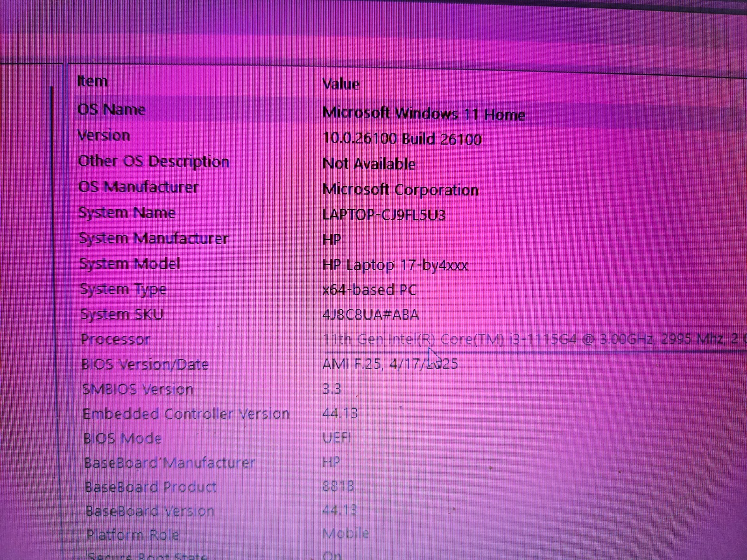Select the System SKU row label
The width and height of the screenshot is (747, 560).
[x=122, y=314]
